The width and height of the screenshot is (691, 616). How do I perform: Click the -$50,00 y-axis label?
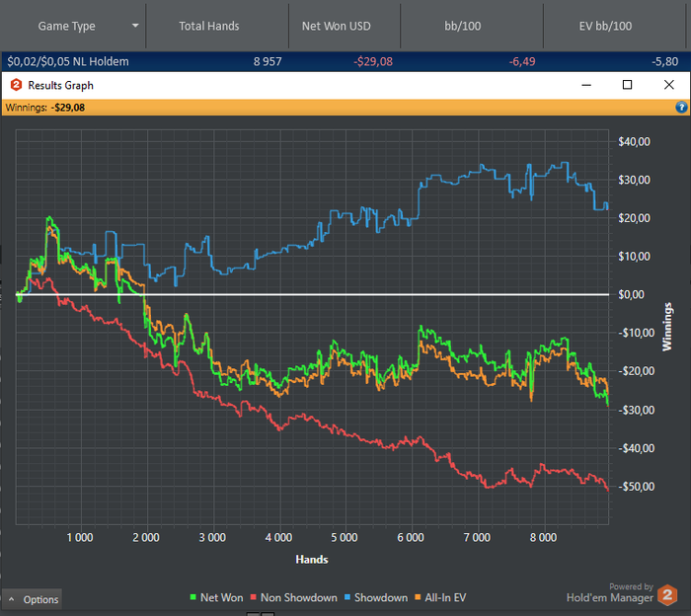[x=637, y=487]
